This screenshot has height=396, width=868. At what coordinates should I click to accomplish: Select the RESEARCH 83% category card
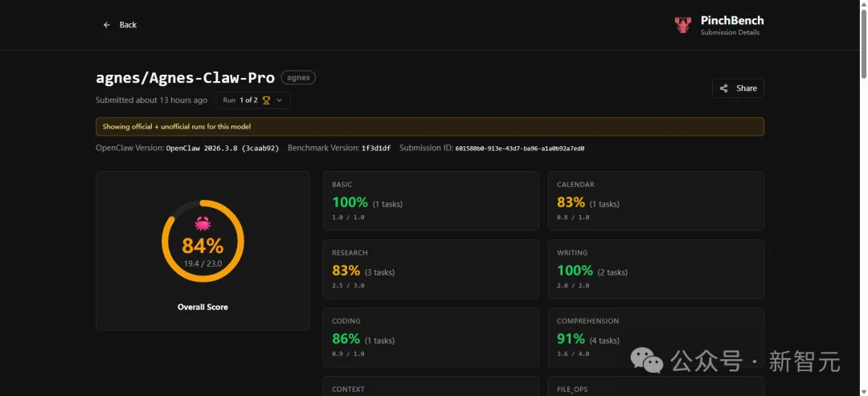click(x=430, y=269)
